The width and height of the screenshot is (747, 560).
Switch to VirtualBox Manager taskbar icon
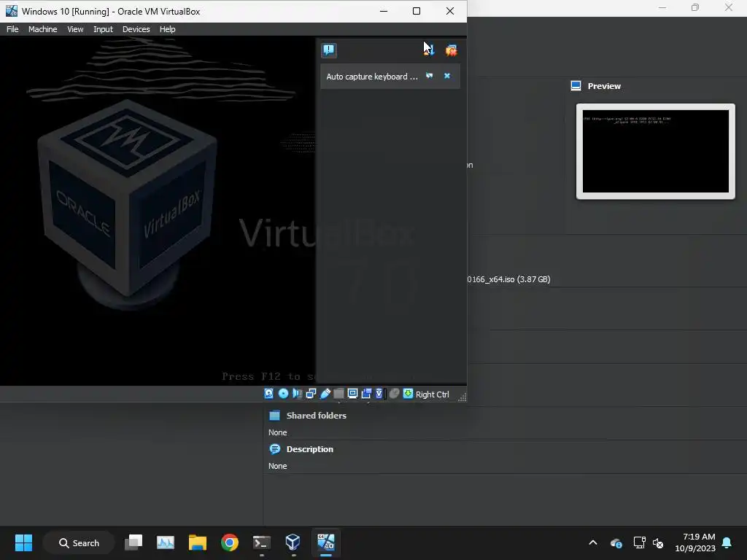pos(293,542)
